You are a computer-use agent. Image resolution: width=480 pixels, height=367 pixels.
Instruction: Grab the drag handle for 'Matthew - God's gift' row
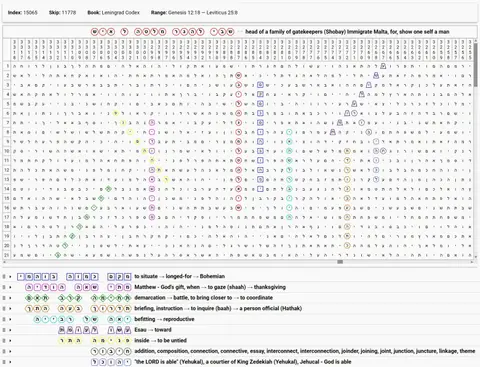pyautogui.click(x=4, y=287)
